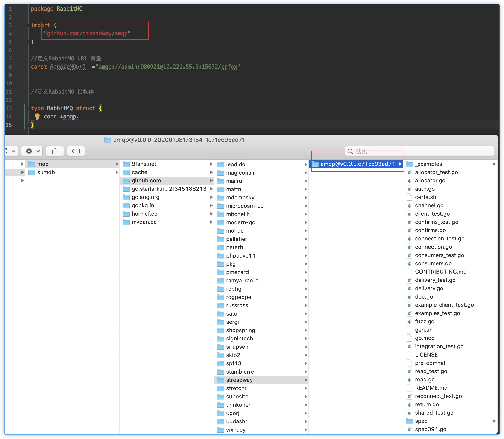Select delivery.go file
The width and height of the screenshot is (504, 439).
tap(450, 289)
